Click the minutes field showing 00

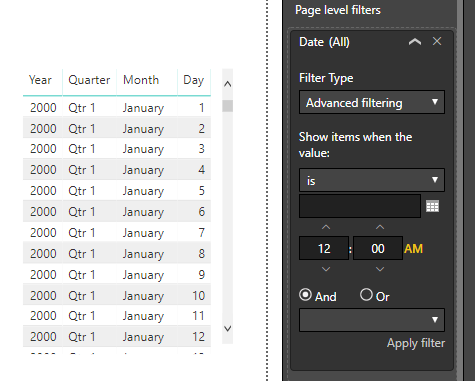378,248
